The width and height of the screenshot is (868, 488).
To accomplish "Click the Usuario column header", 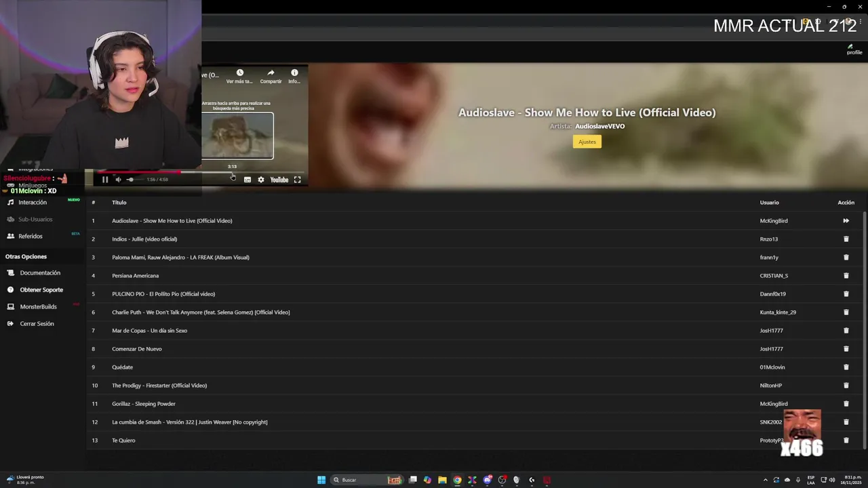I will coord(770,202).
